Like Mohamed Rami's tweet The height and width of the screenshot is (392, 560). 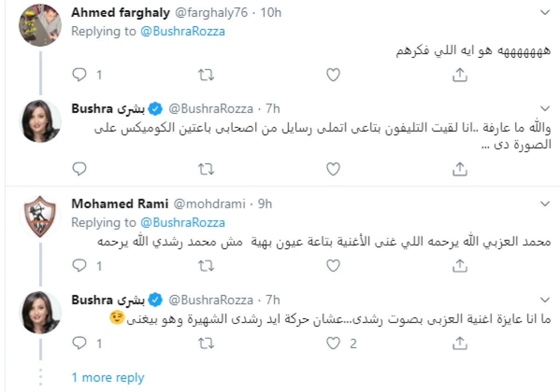(x=333, y=266)
